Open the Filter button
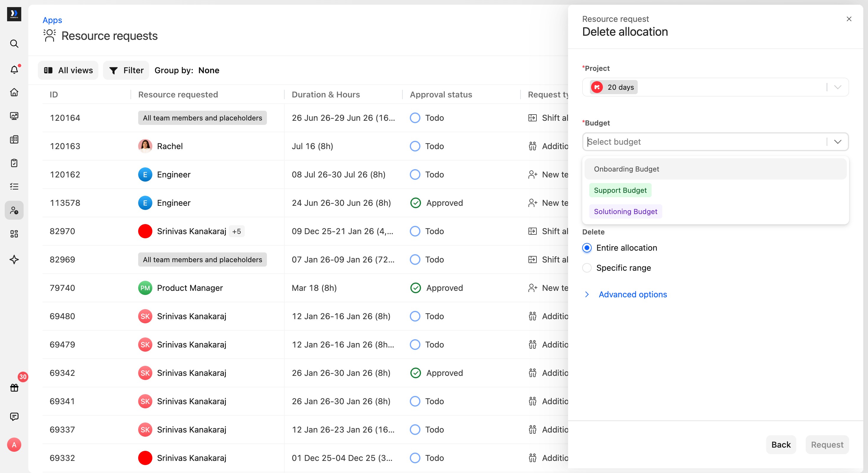The height and width of the screenshot is (473, 868). [126, 70]
